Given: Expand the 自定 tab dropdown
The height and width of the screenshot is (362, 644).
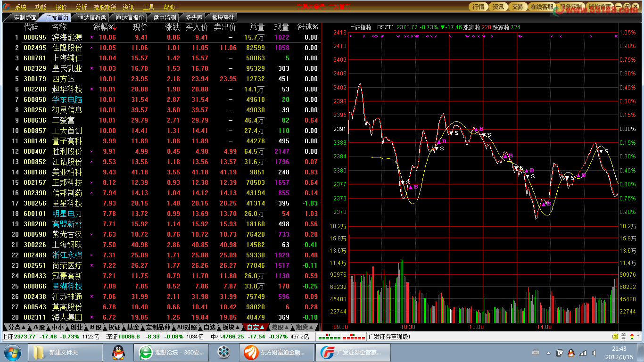Looking at the screenshot, I should (x=256, y=327).
